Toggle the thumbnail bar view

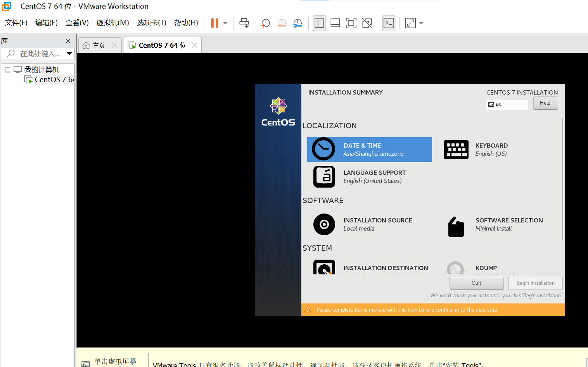click(x=335, y=23)
